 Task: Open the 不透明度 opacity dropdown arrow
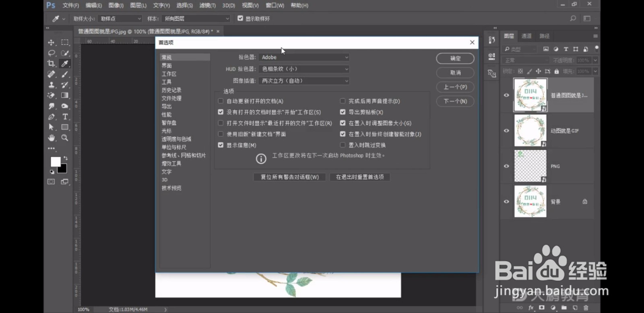pyautogui.click(x=595, y=60)
